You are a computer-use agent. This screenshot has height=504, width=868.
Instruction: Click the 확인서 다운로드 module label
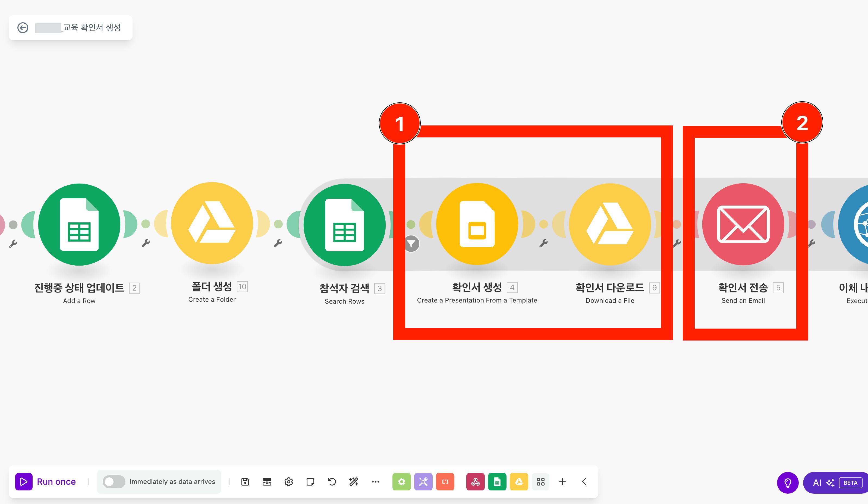tap(610, 288)
